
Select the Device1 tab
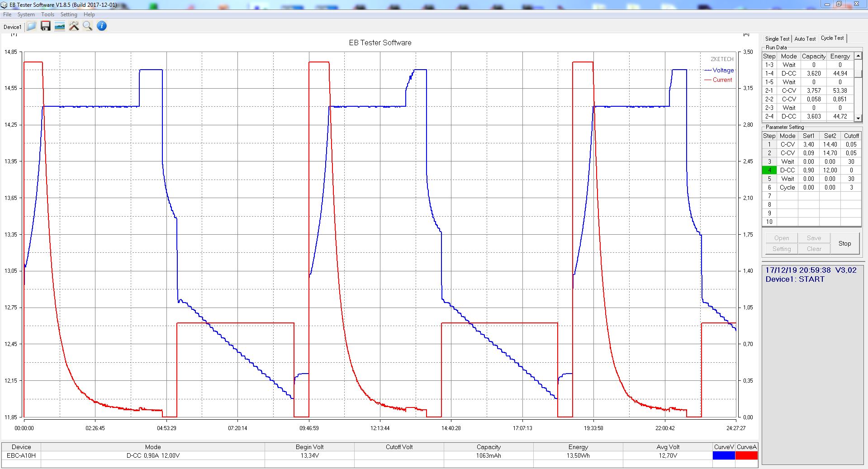pyautogui.click(x=12, y=27)
